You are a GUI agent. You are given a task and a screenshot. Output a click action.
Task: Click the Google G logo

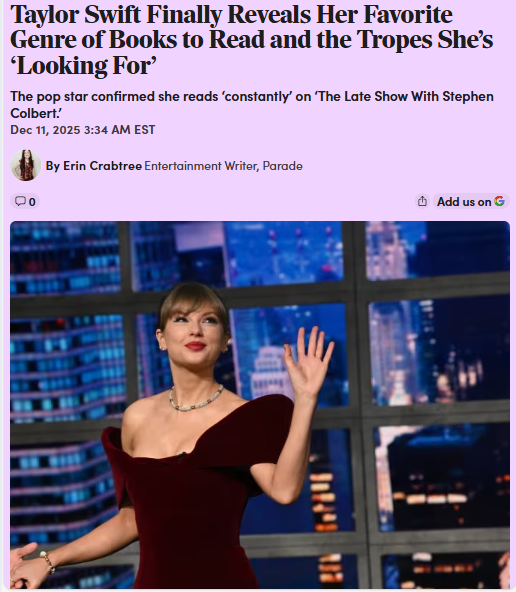pos(499,201)
